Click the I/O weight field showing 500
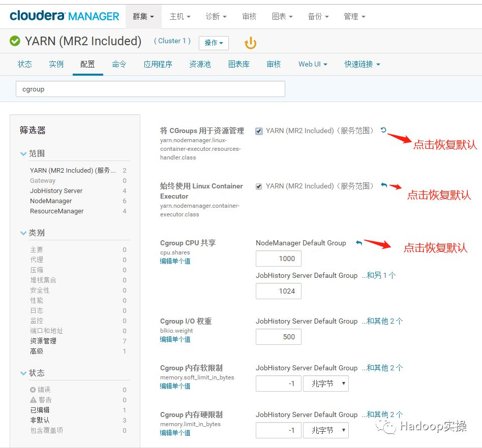The image size is (482, 448). [279, 337]
